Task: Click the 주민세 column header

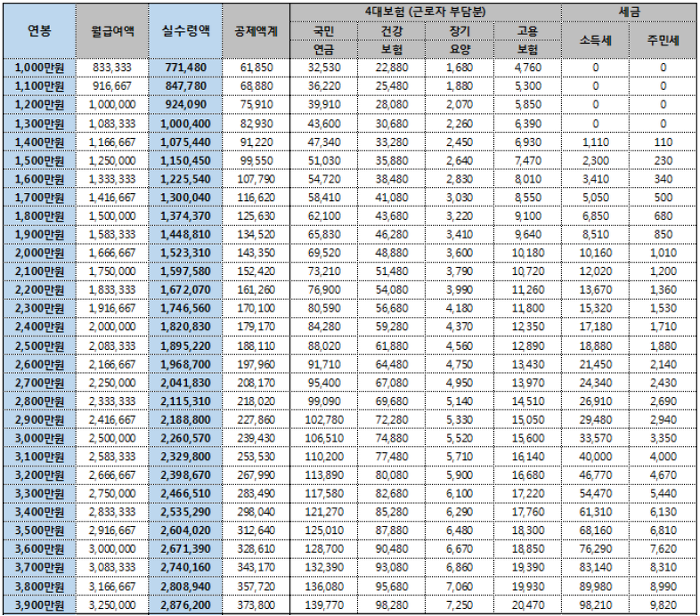Action: pyautogui.click(x=663, y=40)
